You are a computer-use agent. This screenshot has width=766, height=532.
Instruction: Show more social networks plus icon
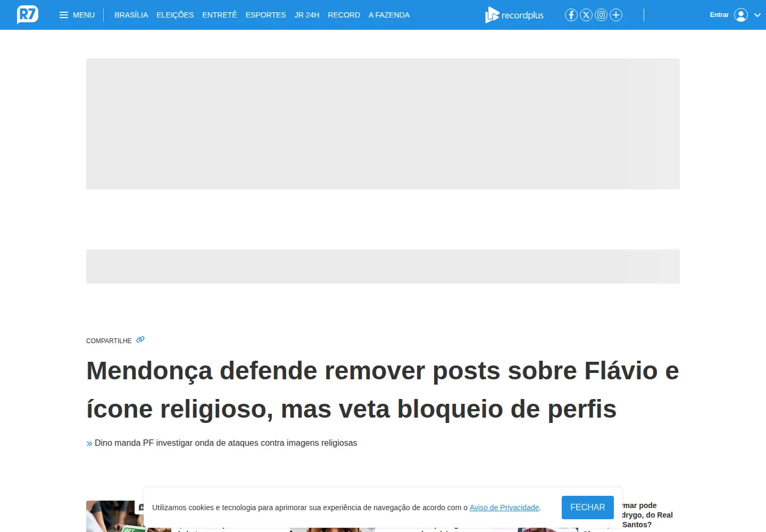[x=616, y=15]
